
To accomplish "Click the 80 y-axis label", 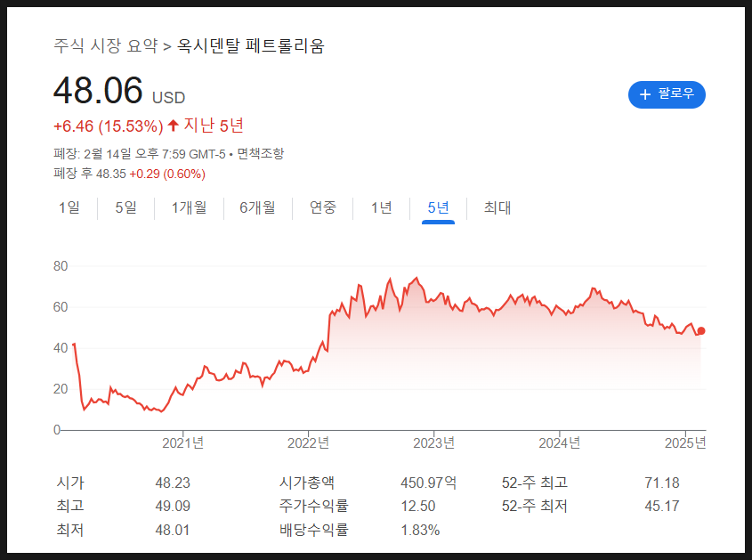I will [x=61, y=266].
